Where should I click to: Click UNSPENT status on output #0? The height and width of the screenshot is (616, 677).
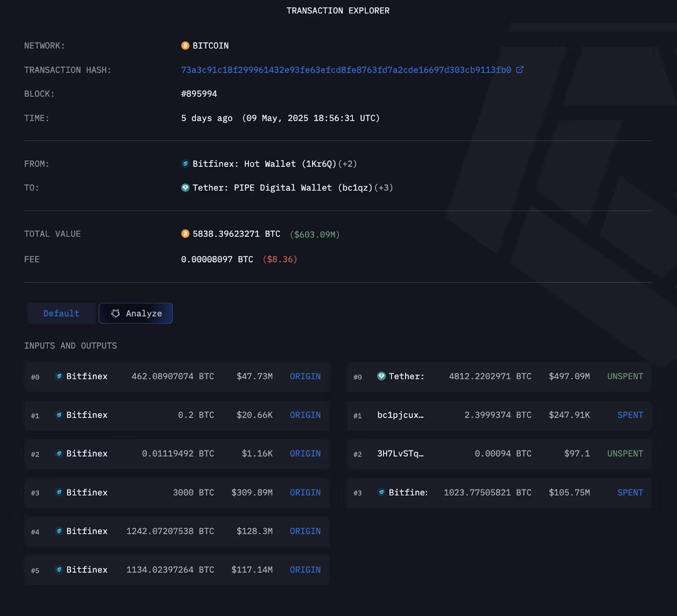tap(625, 376)
